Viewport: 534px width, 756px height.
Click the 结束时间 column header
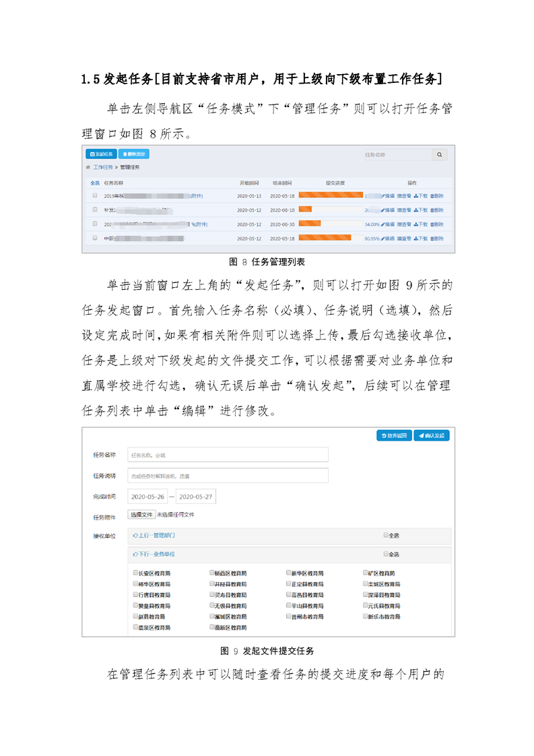pyautogui.click(x=282, y=183)
